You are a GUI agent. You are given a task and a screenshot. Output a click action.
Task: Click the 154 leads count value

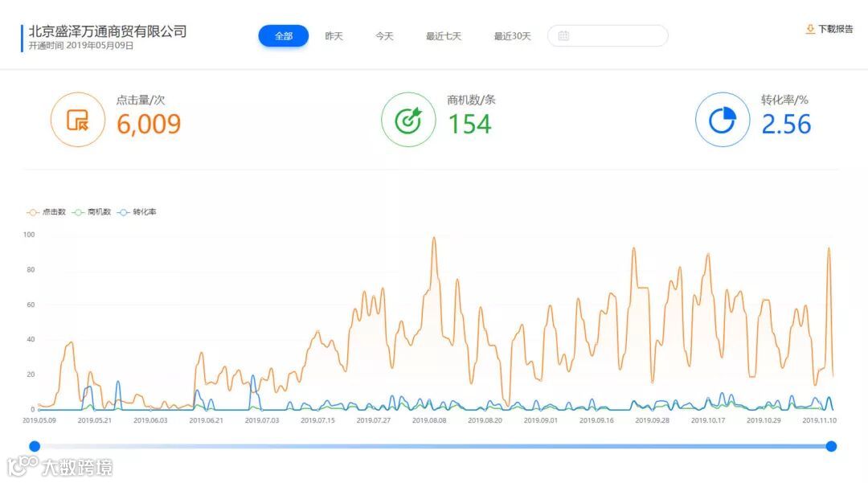point(469,124)
